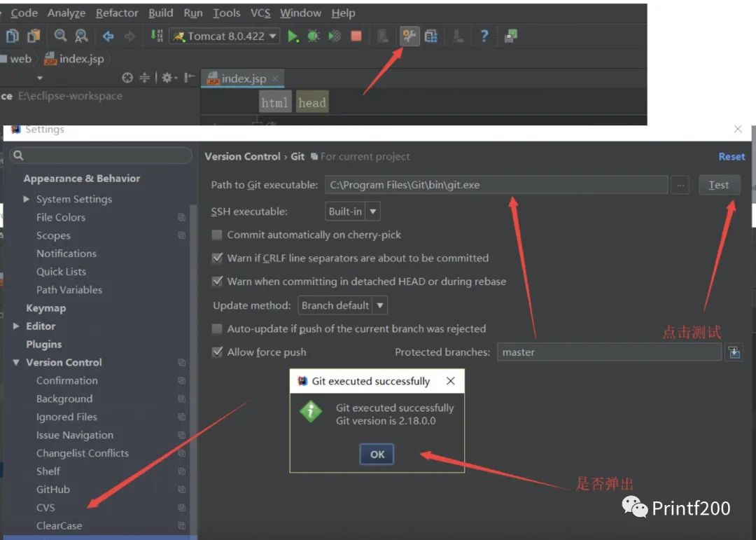Click the green window icon right of Help
The height and width of the screenshot is (540, 756).
[510, 36]
